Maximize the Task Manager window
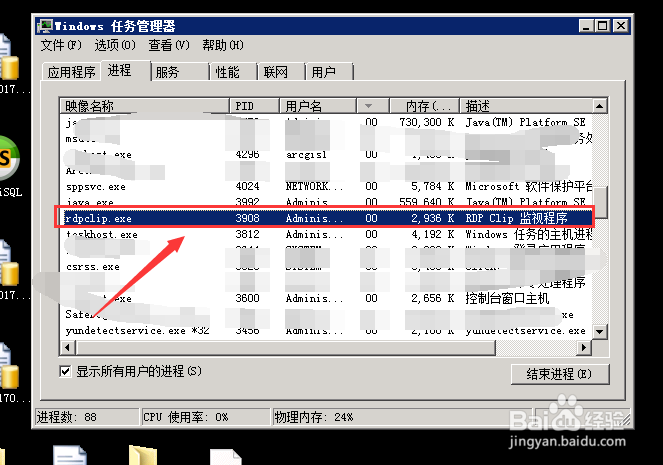This screenshot has width=663, height=465. [x=602, y=26]
